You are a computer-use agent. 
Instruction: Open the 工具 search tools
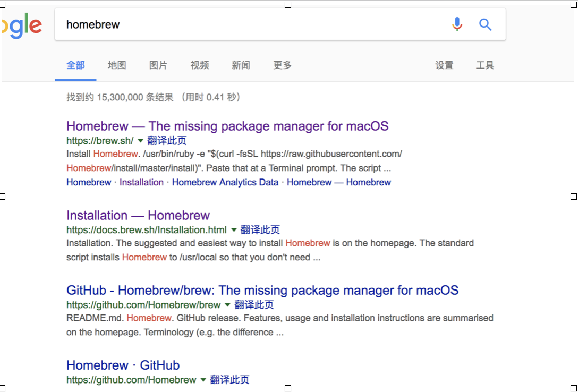pyautogui.click(x=485, y=65)
